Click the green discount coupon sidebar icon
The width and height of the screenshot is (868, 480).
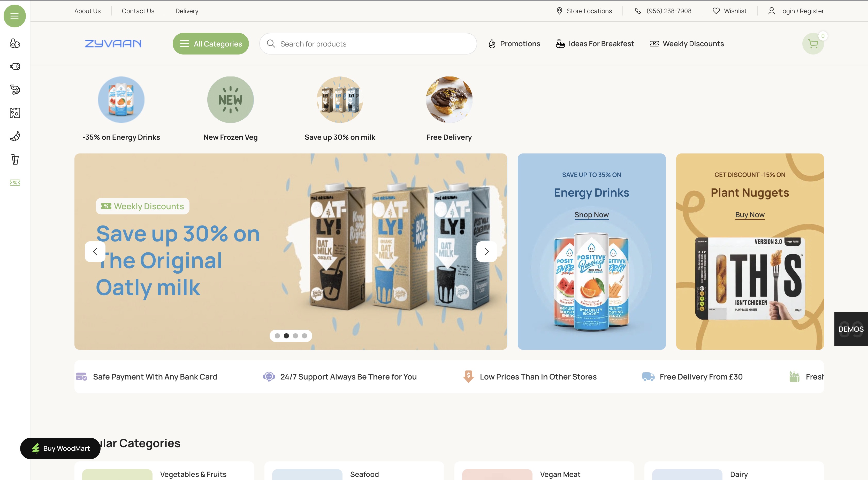(x=15, y=183)
